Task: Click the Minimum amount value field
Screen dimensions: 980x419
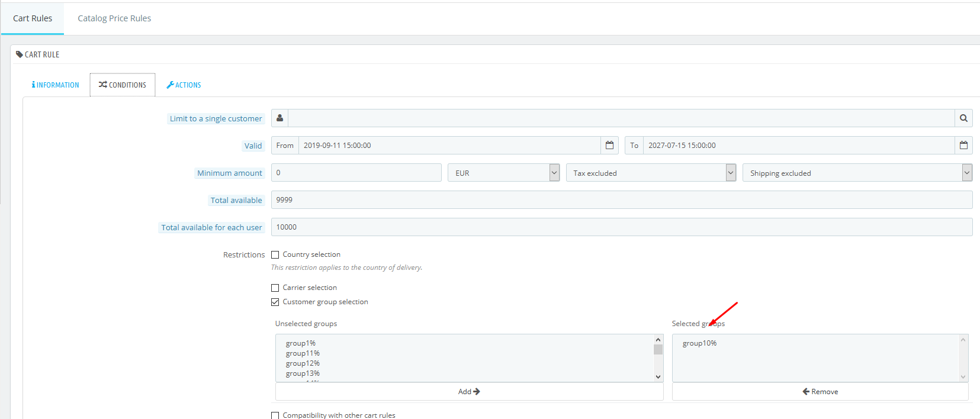Action: [x=356, y=173]
